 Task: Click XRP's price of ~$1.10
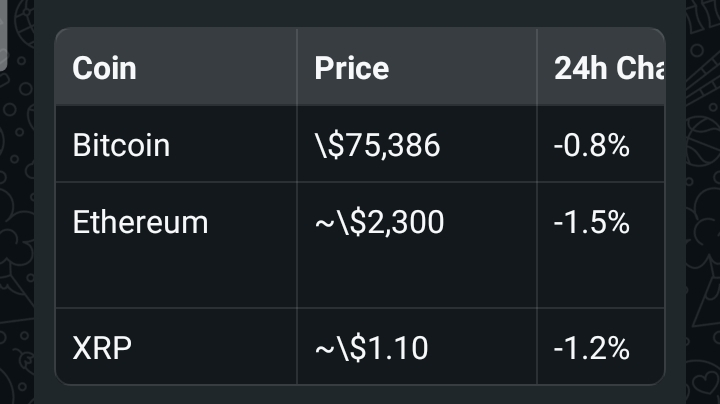click(x=371, y=348)
